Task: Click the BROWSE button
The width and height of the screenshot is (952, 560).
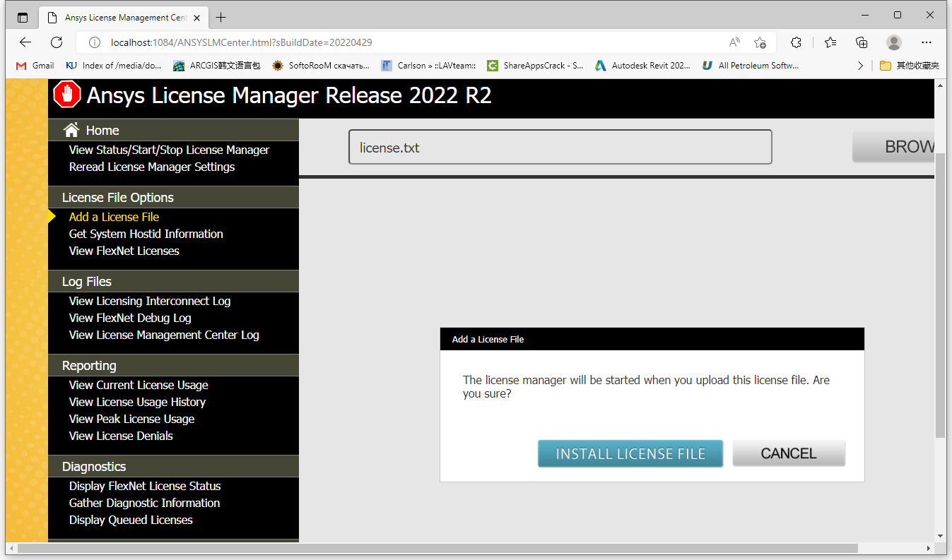Action: point(894,147)
